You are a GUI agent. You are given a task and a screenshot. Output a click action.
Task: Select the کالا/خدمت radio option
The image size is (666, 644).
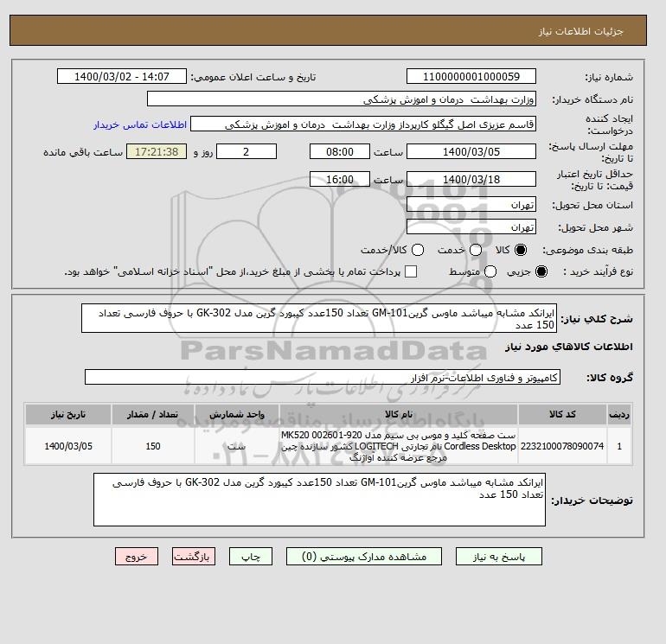[x=418, y=250]
